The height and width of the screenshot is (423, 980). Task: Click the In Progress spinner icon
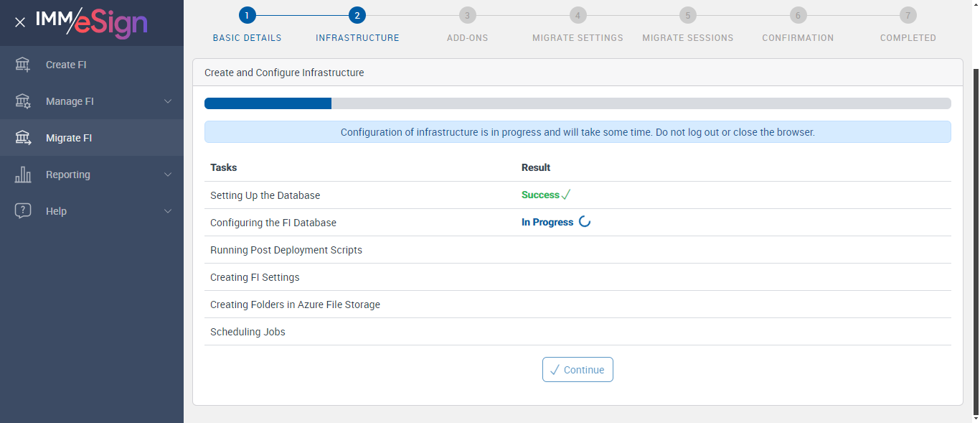click(585, 222)
